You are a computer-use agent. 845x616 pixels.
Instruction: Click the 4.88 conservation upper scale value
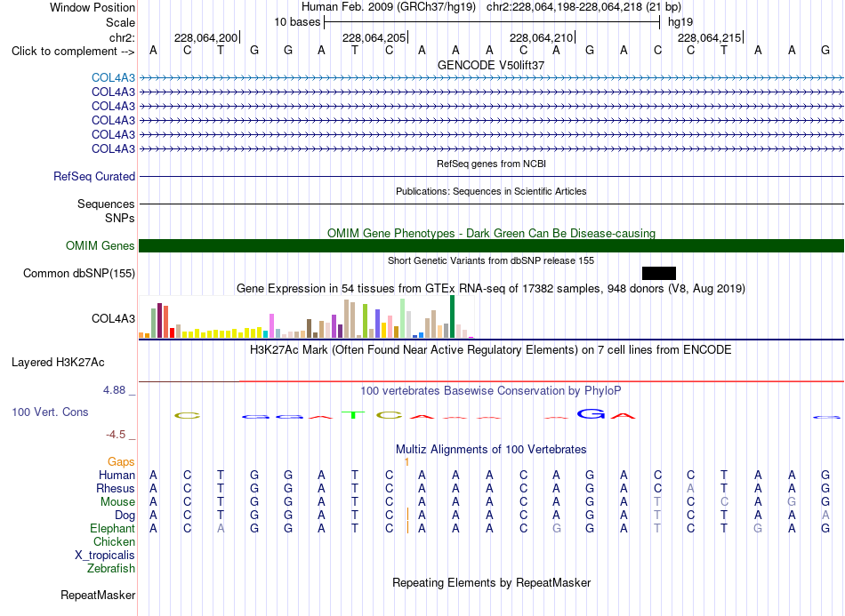114,390
